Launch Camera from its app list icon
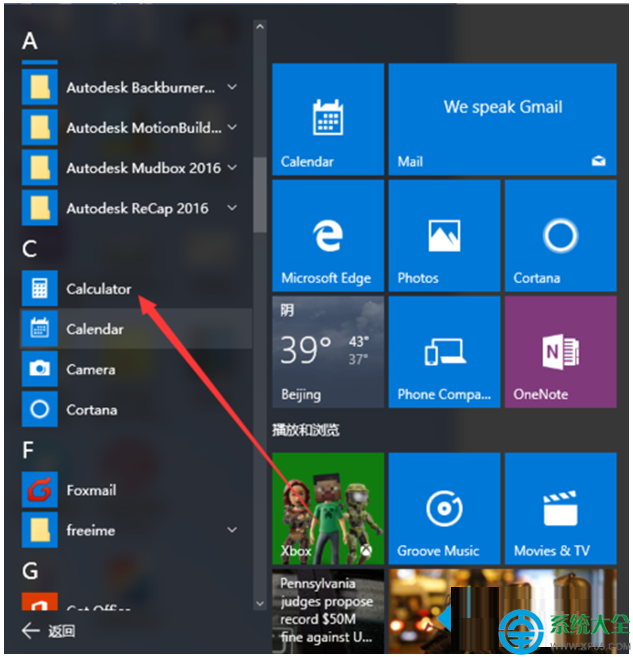 (x=39, y=369)
